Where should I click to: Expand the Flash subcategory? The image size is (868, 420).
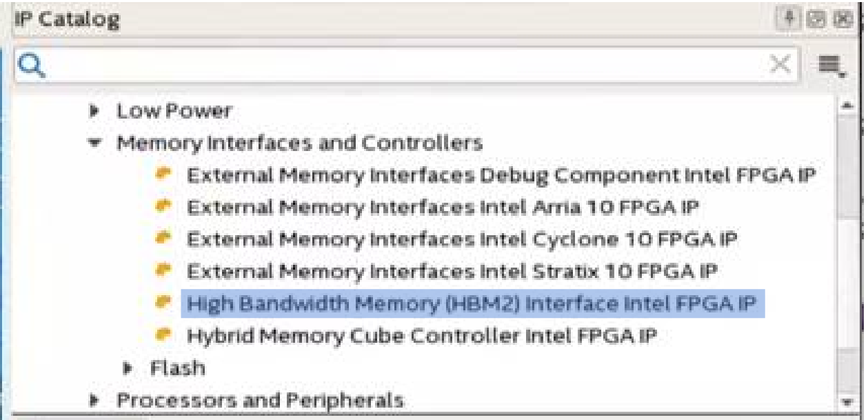coord(129,368)
